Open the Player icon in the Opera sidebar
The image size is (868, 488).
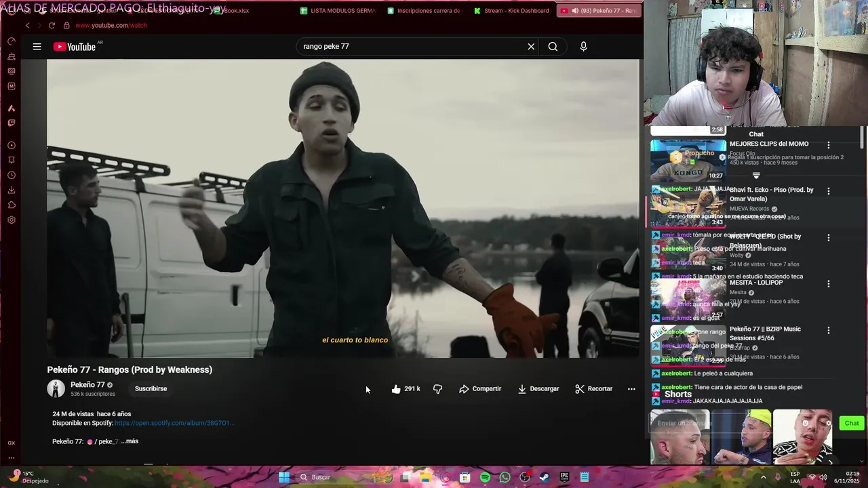[12, 146]
